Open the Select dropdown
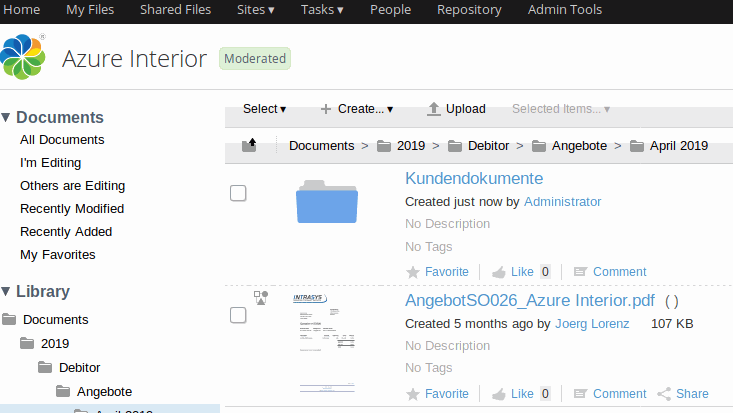 (x=264, y=109)
